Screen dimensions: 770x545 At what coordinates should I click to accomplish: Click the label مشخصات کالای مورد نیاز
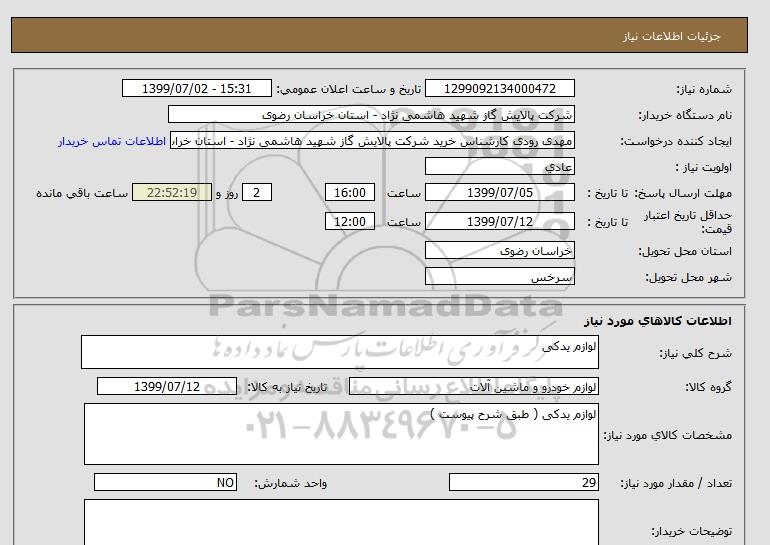point(668,435)
